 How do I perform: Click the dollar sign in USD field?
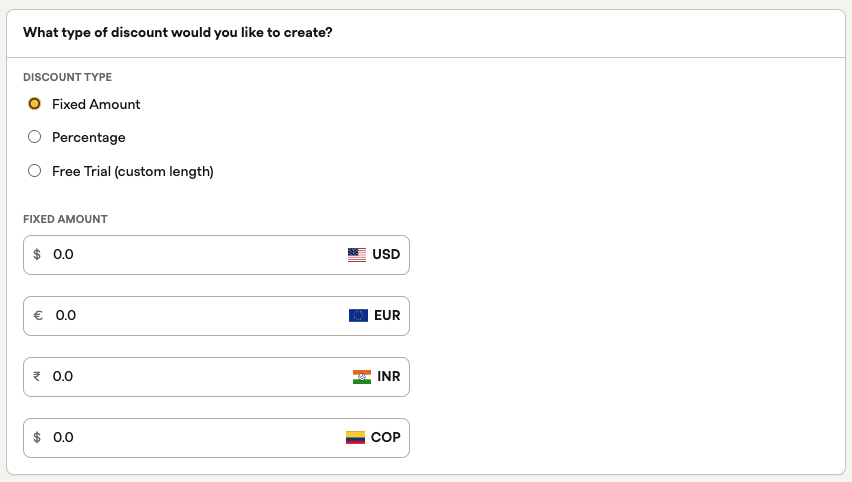click(37, 254)
